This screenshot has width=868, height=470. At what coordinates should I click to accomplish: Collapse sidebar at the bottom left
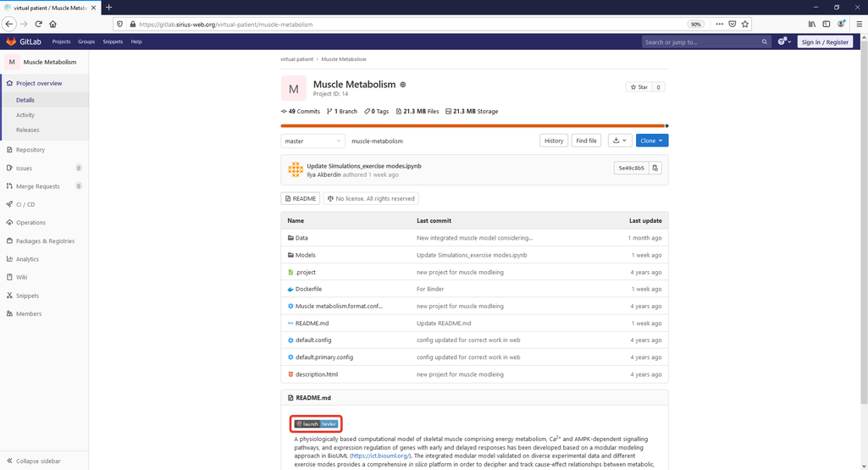pyautogui.click(x=33, y=461)
